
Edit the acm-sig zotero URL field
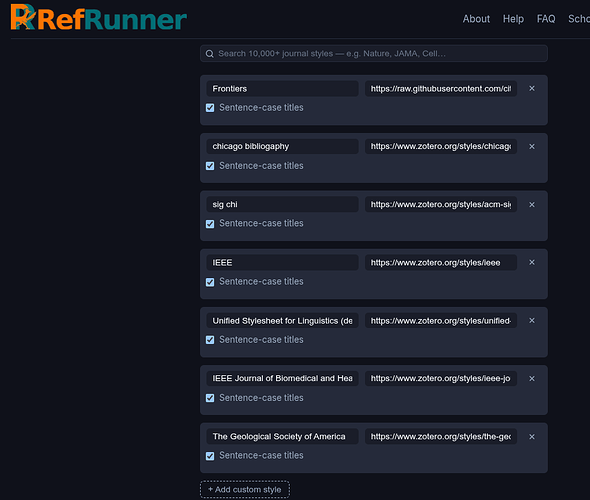coord(441,204)
